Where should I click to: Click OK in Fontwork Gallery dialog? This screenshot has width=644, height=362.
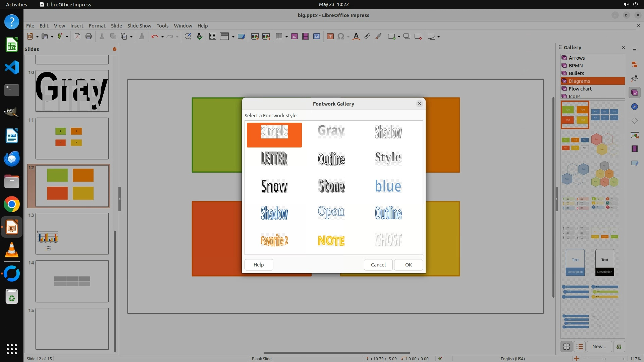(x=408, y=264)
